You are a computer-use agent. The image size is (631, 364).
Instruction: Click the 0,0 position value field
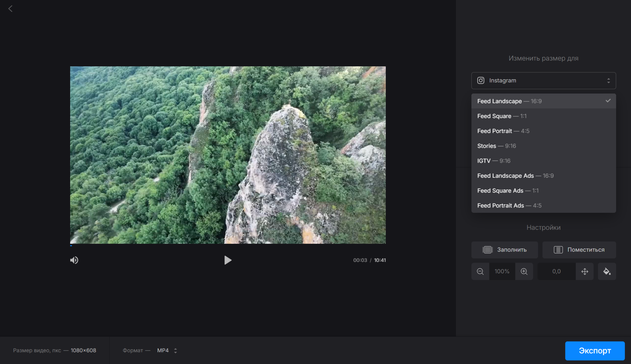pos(556,272)
